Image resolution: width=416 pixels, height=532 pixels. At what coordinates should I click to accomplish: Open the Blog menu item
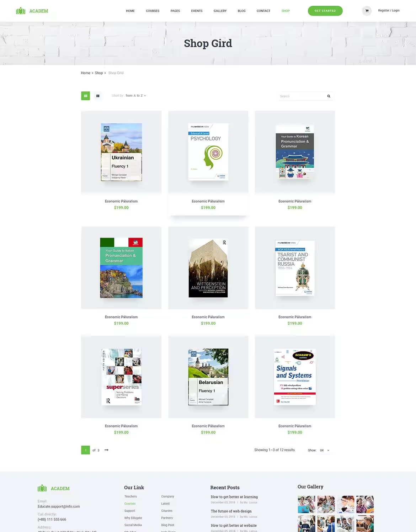(x=241, y=11)
